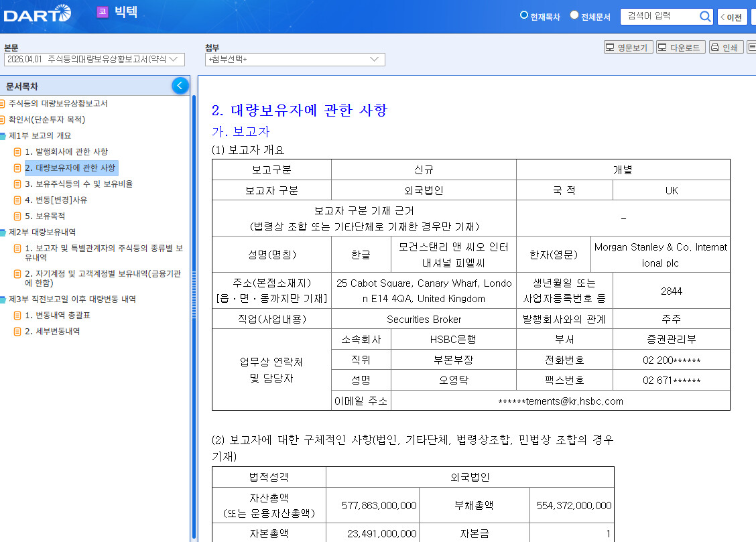Open the 본문 document selection dropdown
Image resolution: width=756 pixels, height=542 pixels.
(x=94, y=60)
